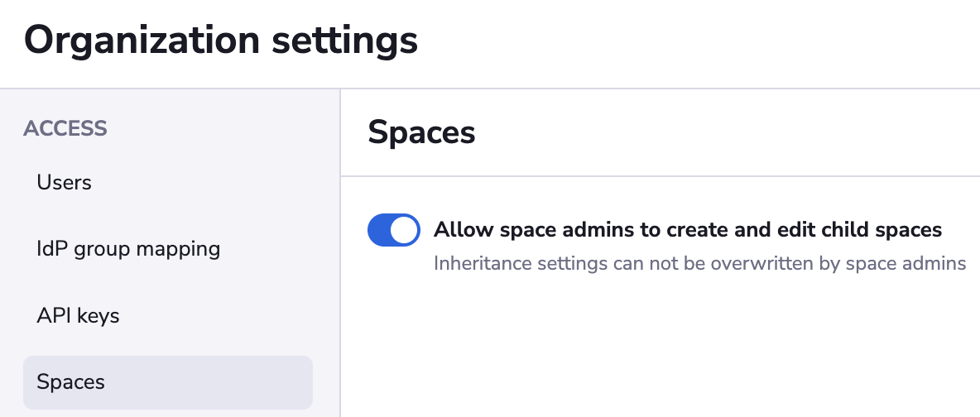The height and width of the screenshot is (417, 980).
Task: Open the Users settings page
Action: pos(65,182)
